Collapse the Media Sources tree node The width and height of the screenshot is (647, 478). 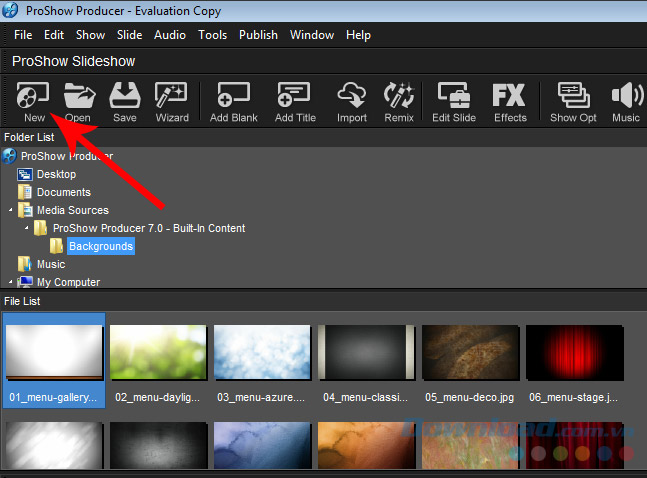click(10, 210)
